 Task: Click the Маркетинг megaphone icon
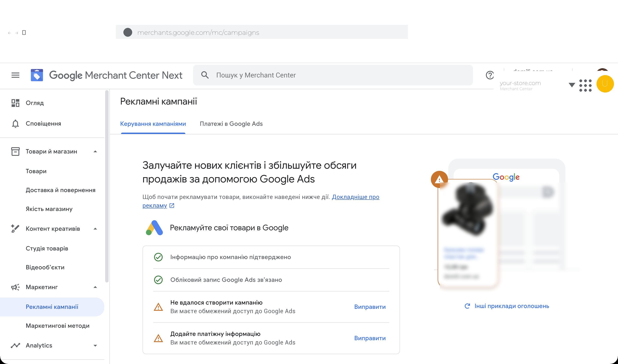coord(15,287)
